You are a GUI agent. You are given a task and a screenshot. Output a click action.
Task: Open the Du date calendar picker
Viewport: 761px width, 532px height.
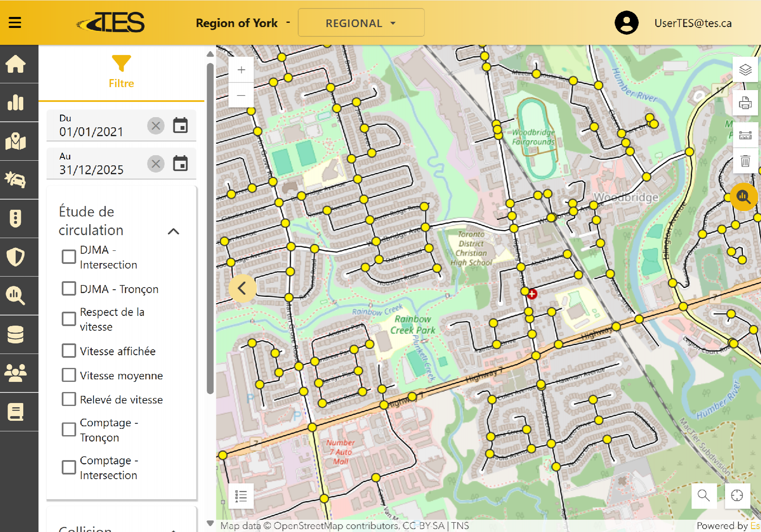(181, 126)
